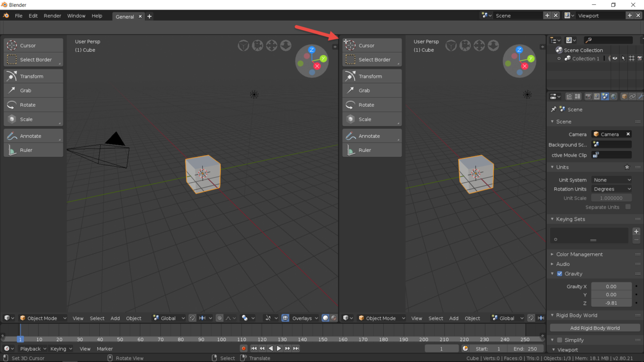
Task: Select the Cursor tool in left viewport
Action: (x=33, y=45)
